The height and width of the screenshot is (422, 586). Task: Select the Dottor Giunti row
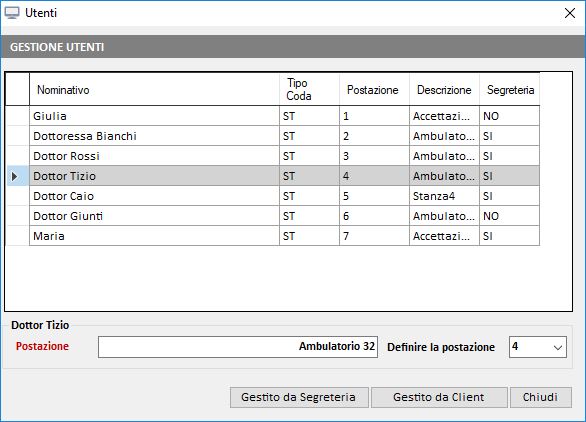click(x=284, y=216)
